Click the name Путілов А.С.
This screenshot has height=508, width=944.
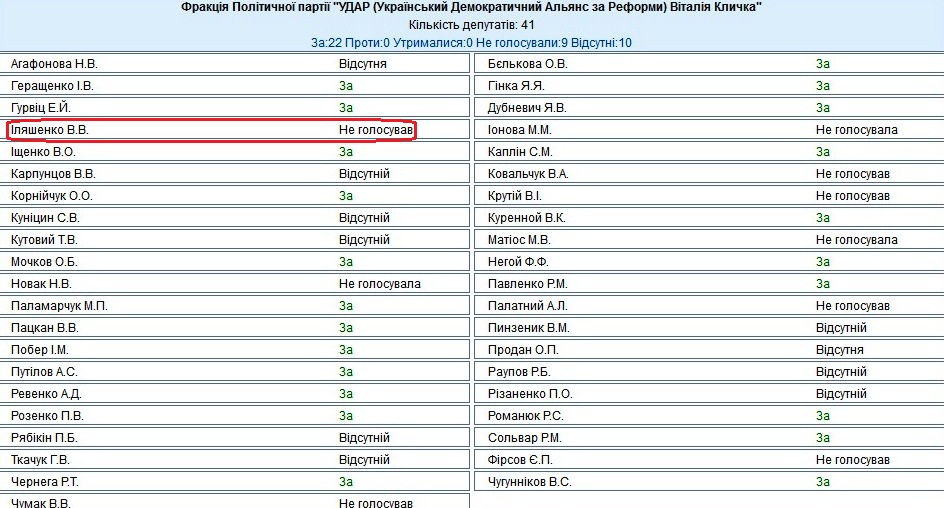coord(45,372)
